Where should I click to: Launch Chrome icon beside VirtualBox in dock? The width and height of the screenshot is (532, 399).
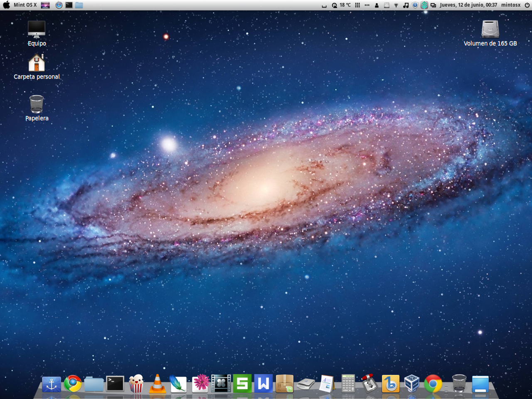tap(433, 383)
